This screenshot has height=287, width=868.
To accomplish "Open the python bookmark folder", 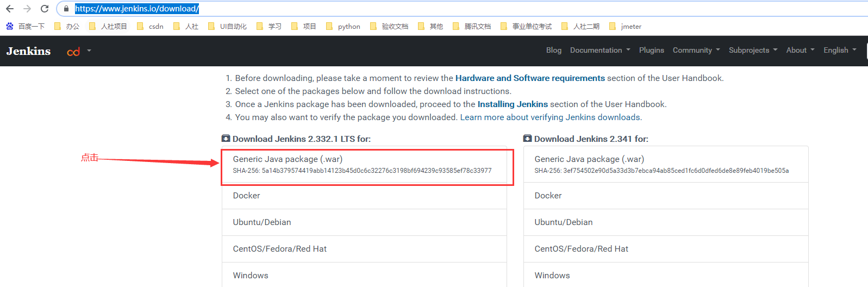I will [343, 26].
